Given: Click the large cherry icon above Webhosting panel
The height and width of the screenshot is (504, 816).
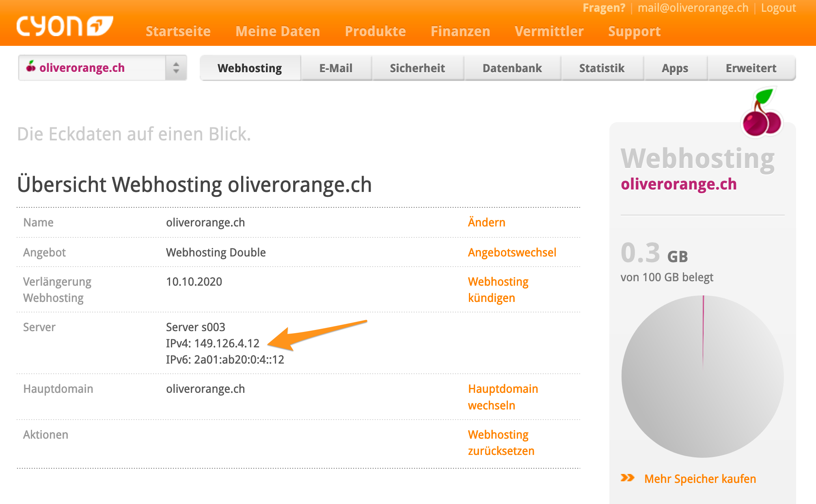Looking at the screenshot, I should point(762,112).
